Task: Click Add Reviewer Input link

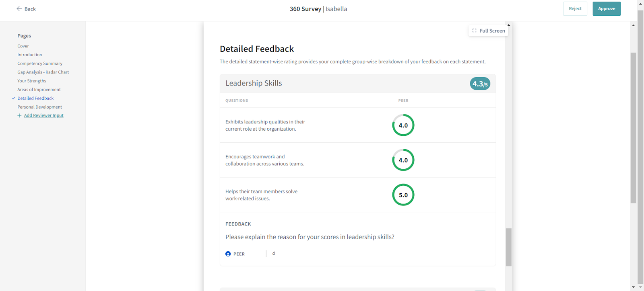Action: pyautogui.click(x=43, y=115)
